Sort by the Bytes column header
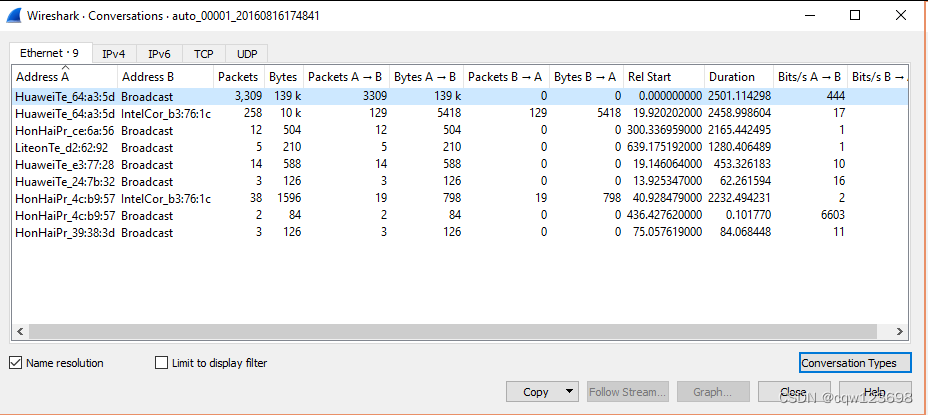 click(283, 76)
